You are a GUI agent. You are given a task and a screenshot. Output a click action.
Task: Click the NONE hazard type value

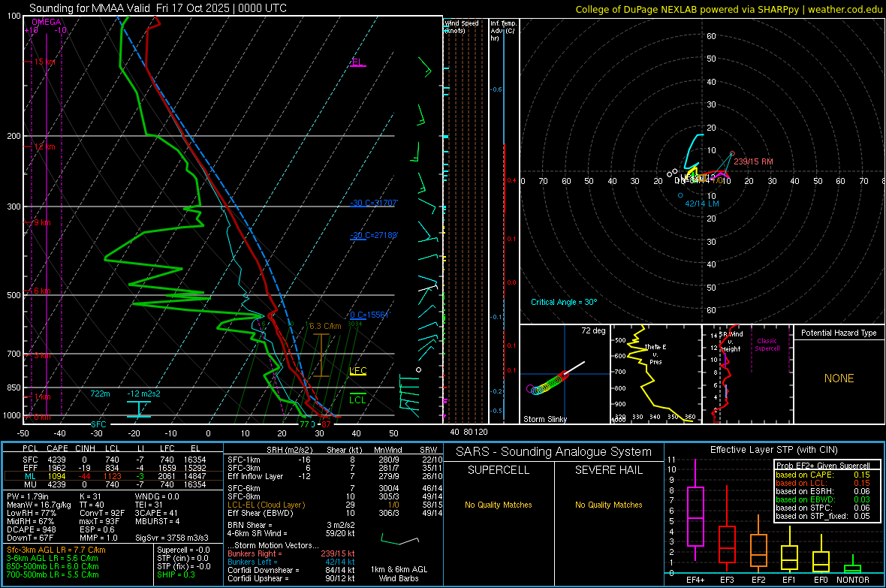tap(839, 378)
